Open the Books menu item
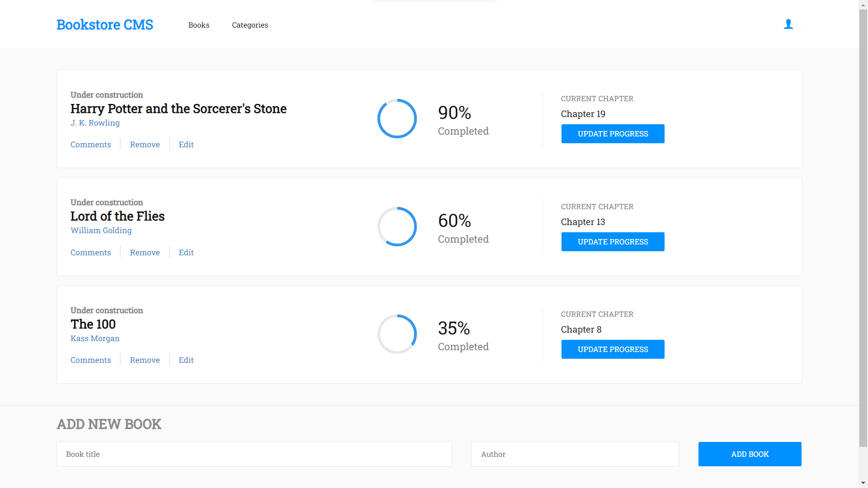The image size is (868, 488). click(198, 25)
